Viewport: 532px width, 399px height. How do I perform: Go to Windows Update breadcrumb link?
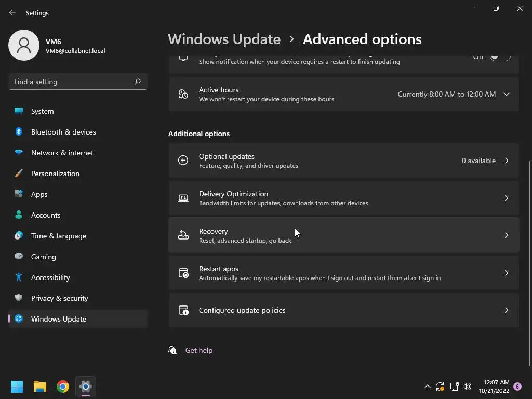224,39
